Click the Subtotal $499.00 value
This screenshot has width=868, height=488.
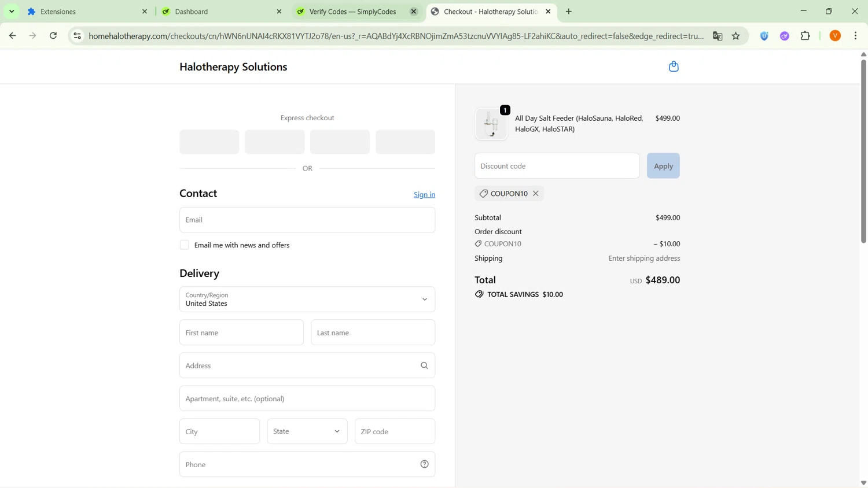click(668, 218)
